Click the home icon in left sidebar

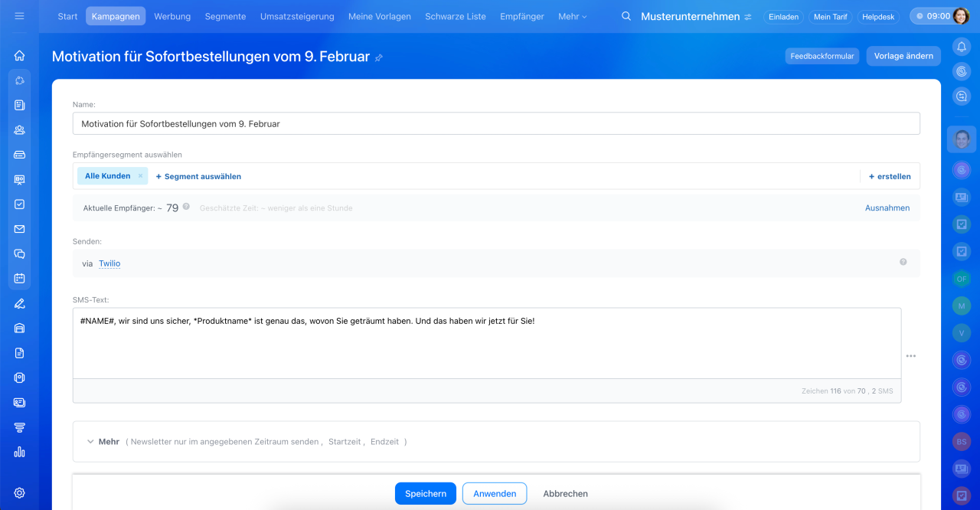coord(19,55)
